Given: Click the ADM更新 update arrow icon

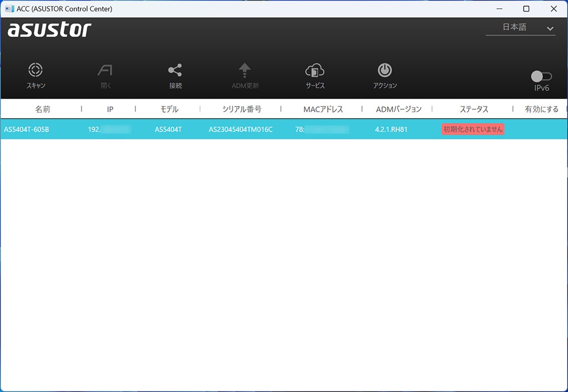Looking at the screenshot, I should point(245,70).
